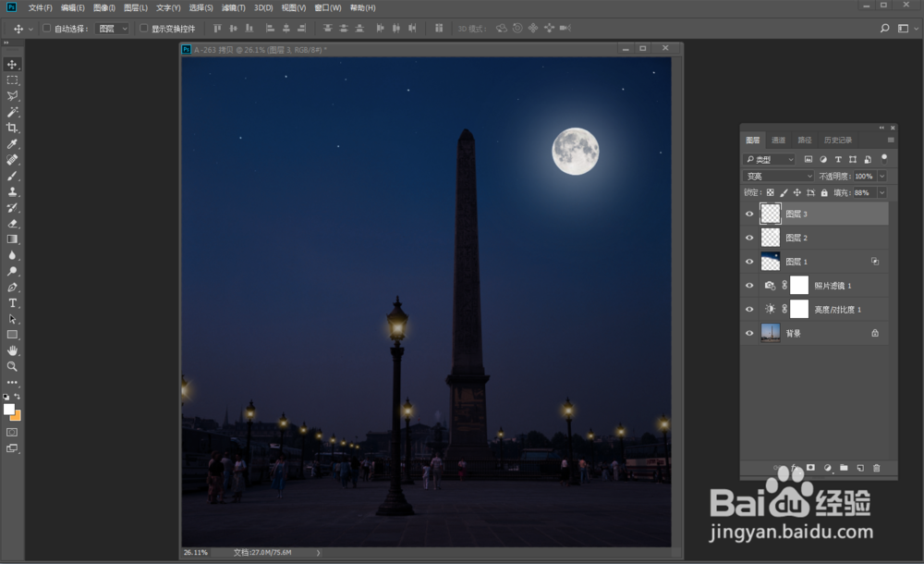
Task: Open the opacity slider dropdown arrow
Action: [x=882, y=177]
